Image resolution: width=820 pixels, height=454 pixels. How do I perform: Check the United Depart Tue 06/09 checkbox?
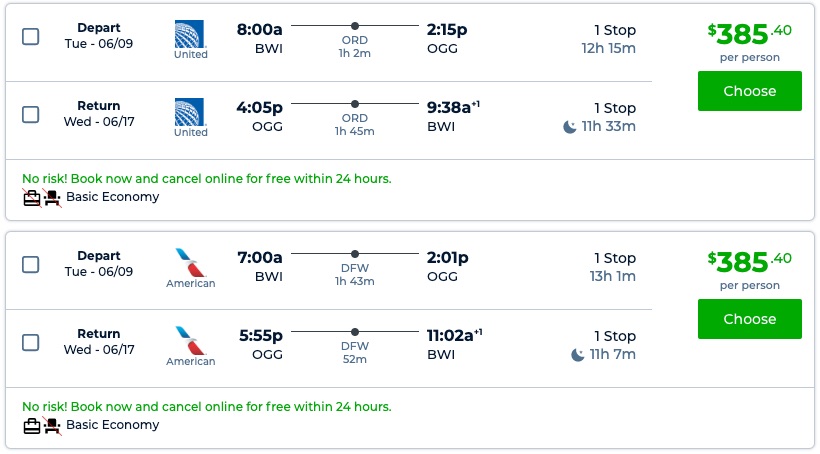coord(31,37)
